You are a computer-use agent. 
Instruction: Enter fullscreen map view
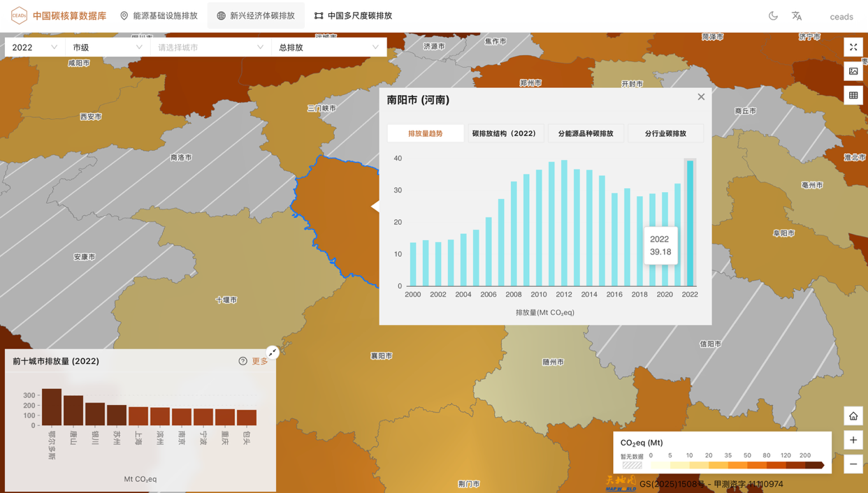coord(853,47)
